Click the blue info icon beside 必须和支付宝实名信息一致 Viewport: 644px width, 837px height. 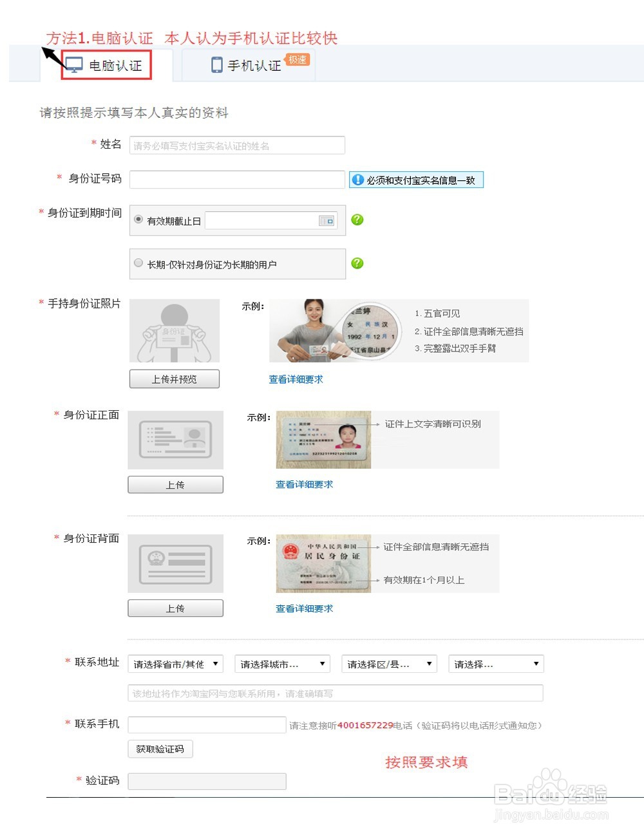(357, 180)
